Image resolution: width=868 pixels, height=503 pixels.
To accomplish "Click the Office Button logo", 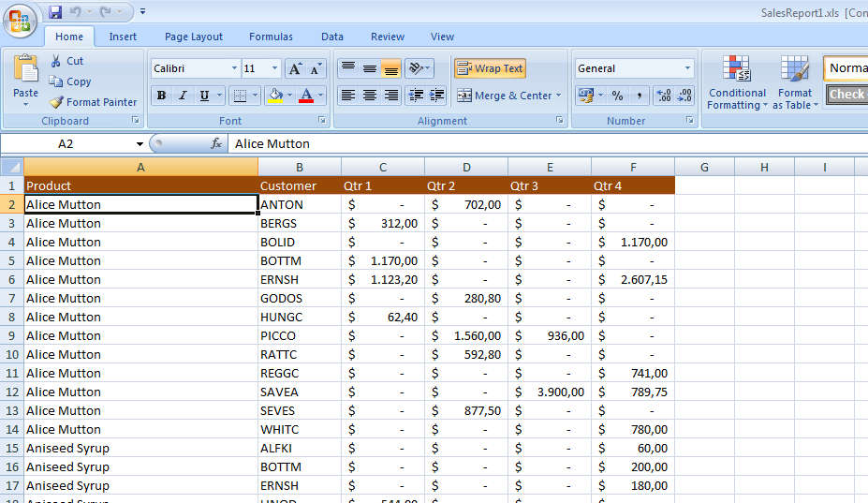I will point(20,21).
